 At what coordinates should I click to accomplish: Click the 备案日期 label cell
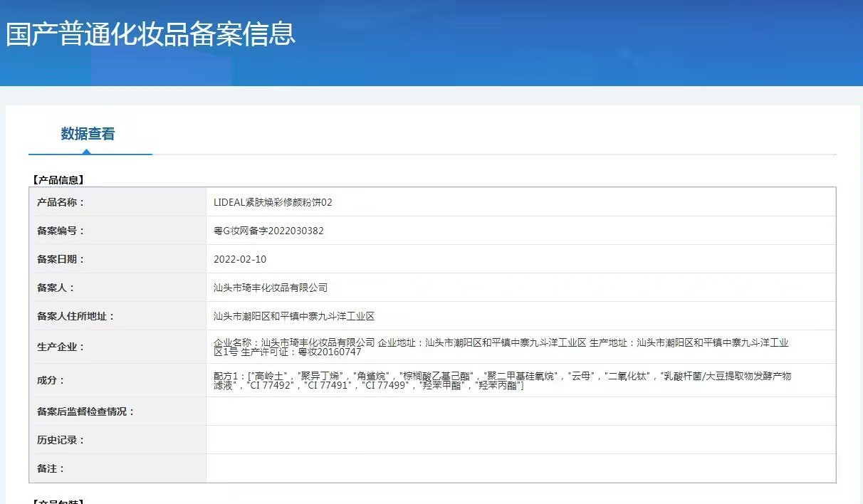tap(117, 259)
